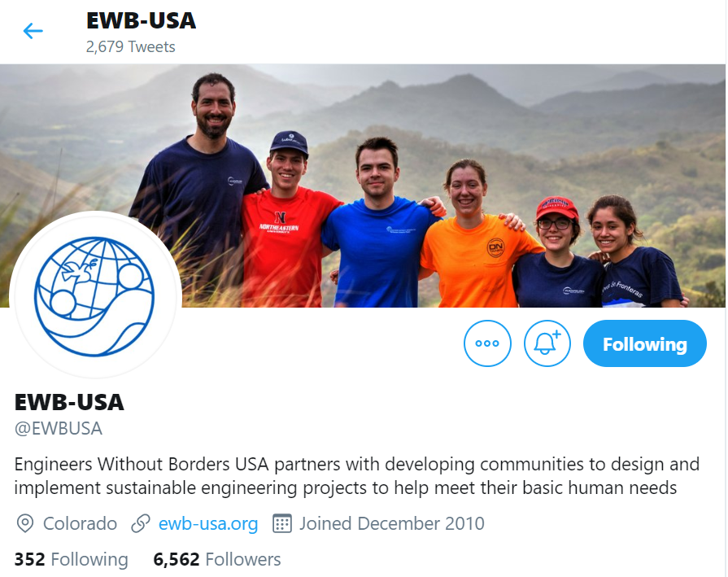Turn on notifications with the bell icon

(547, 343)
